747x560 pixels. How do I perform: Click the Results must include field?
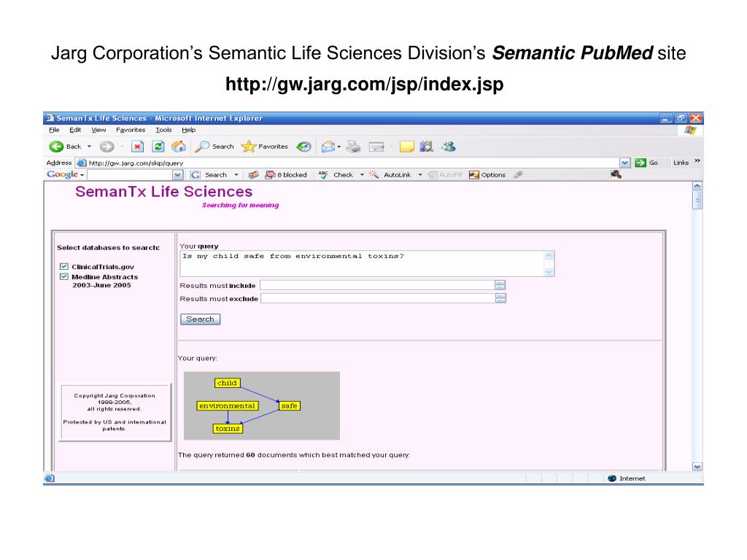tap(376, 285)
